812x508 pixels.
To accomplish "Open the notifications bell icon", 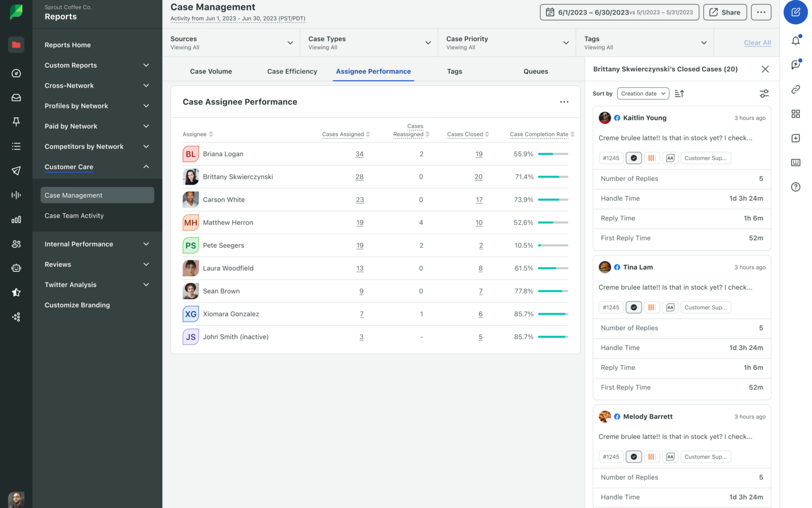I will pyautogui.click(x=796, y=41).
